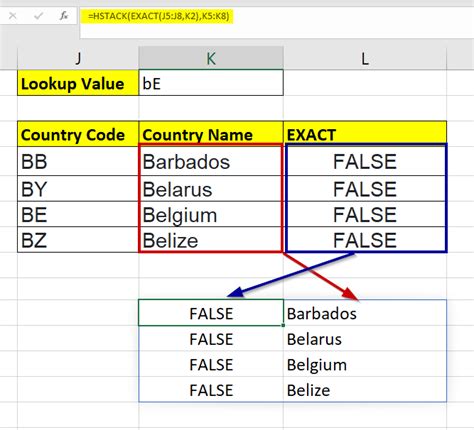Select the BE country code cell
Screen dimensions: 474x430
78,214
